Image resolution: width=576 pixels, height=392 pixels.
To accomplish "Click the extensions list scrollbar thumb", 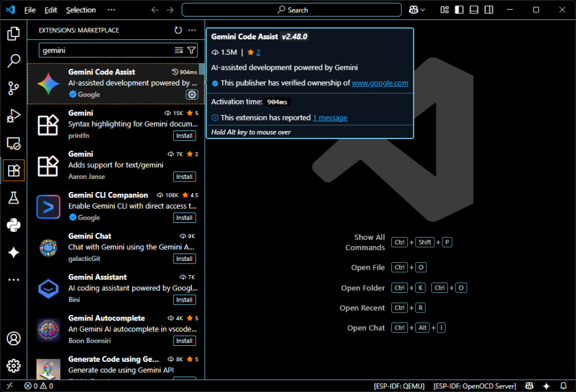I will (x=202, y=70).
